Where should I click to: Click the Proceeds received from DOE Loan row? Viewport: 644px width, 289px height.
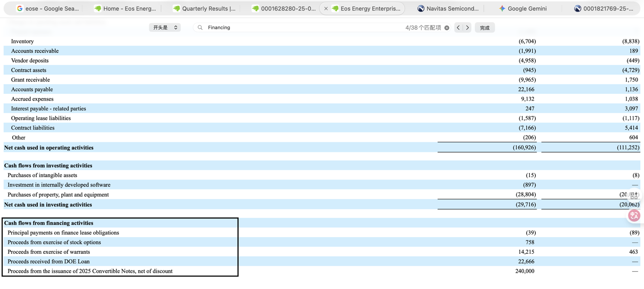tap(322, 262)
